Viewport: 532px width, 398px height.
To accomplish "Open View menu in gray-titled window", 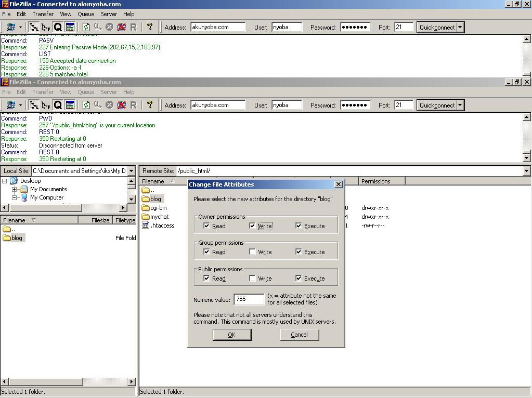I will 66,92.
